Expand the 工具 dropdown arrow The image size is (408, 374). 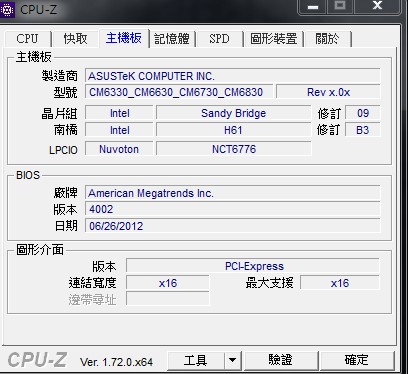233,360
